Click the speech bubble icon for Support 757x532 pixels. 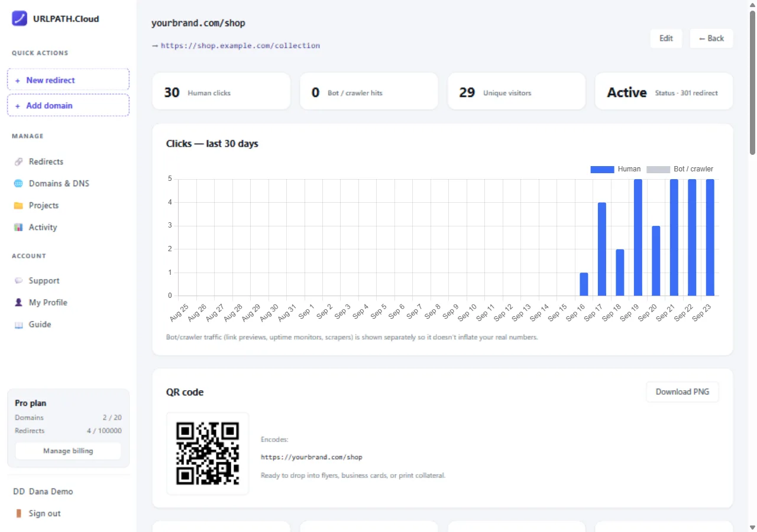(x=18, y=281)
